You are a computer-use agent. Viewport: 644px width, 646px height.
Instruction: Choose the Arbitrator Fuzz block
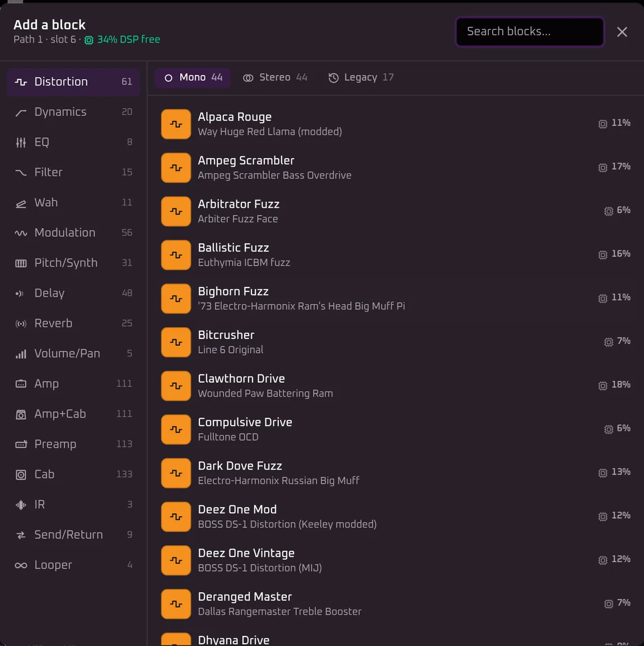[396, 211]
